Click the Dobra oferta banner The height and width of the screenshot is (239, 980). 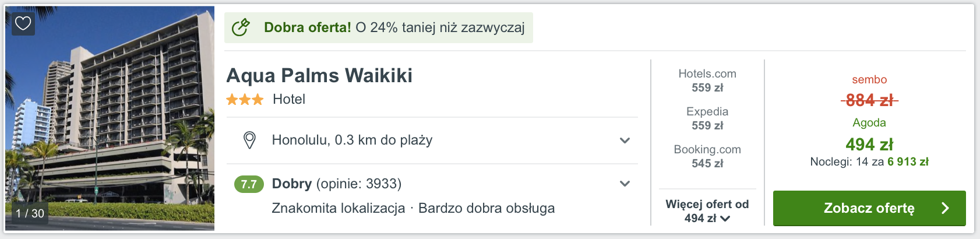point(379,27)
